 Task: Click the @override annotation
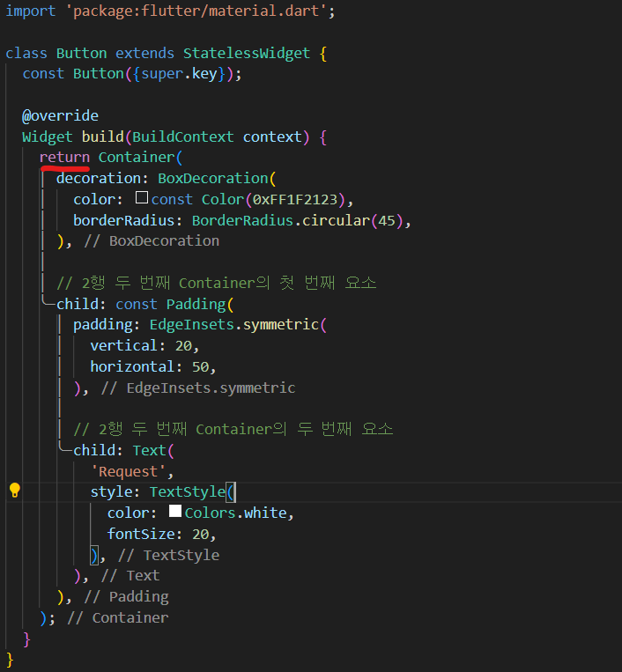coord(61,115)
